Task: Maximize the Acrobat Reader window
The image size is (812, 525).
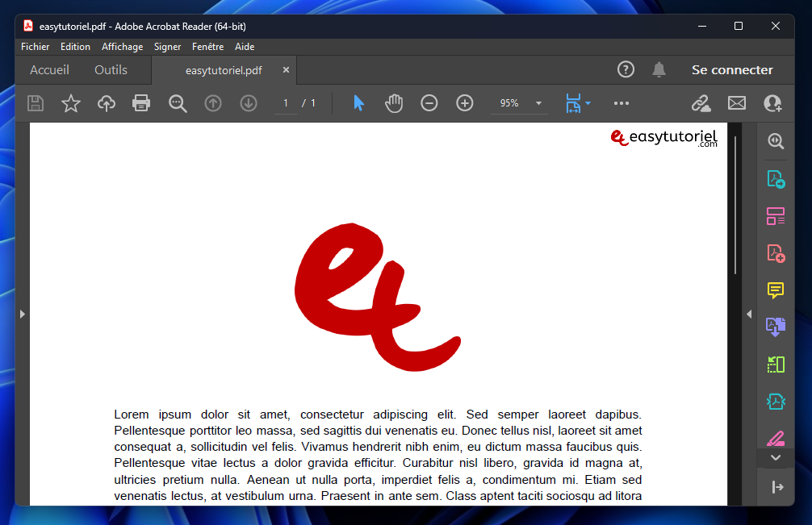Action: point(739,26)
